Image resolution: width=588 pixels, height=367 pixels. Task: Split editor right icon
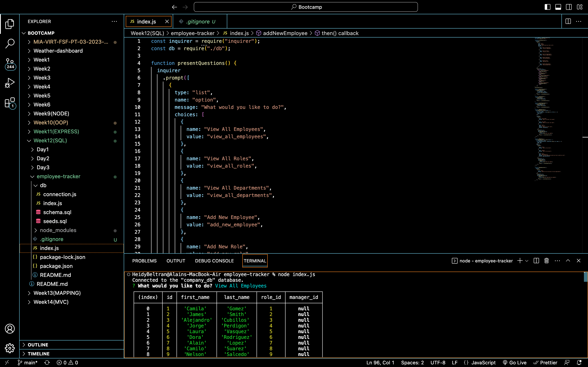click(x=568, y=21)
